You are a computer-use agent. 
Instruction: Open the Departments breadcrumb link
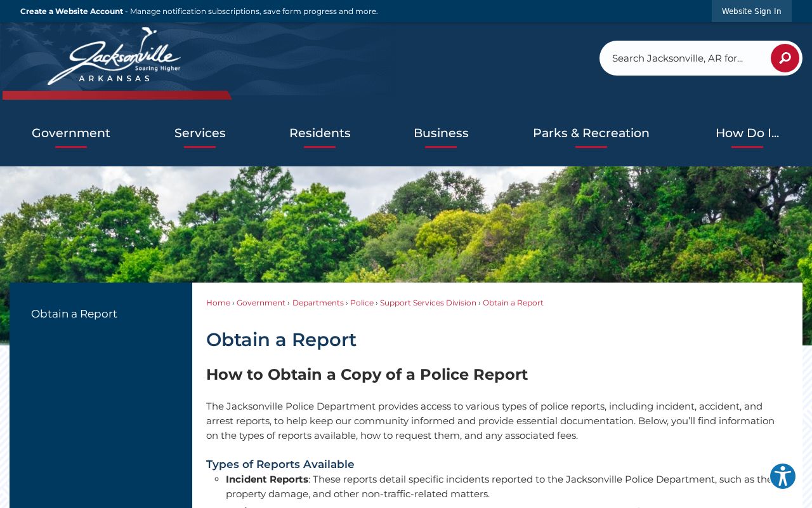(x=318, y=303)
